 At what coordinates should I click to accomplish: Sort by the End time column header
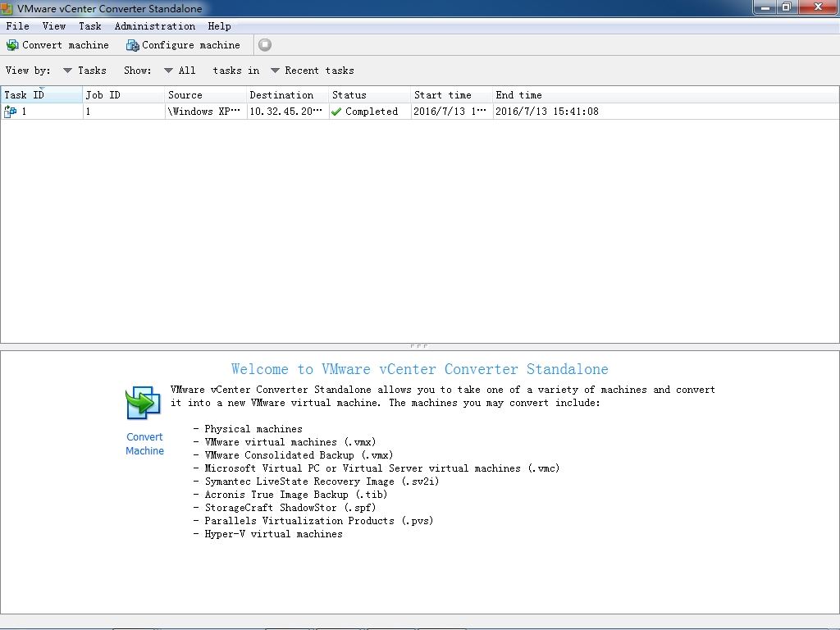(x=666, y=95)
